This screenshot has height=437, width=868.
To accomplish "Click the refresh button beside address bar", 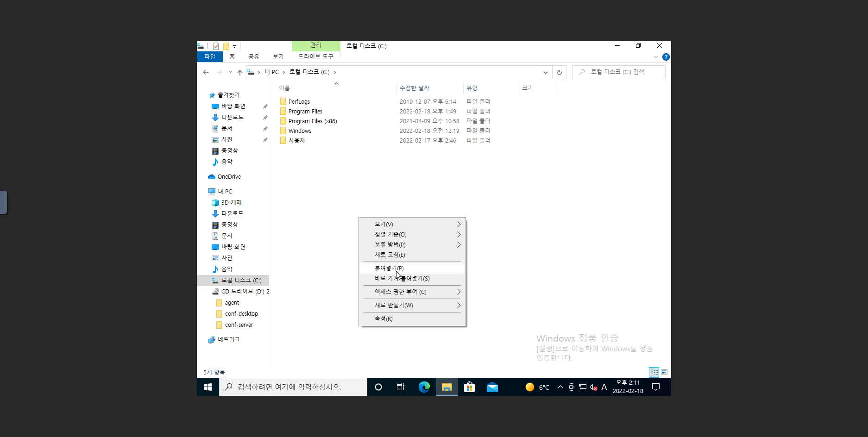I will (559, 72).
